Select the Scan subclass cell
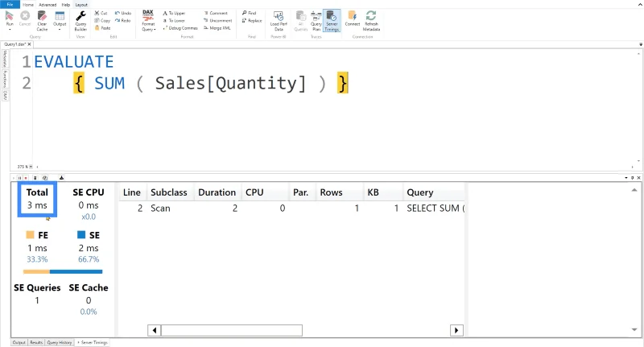The width and height of the screenshot is (644, 347). tap(160, 209)
